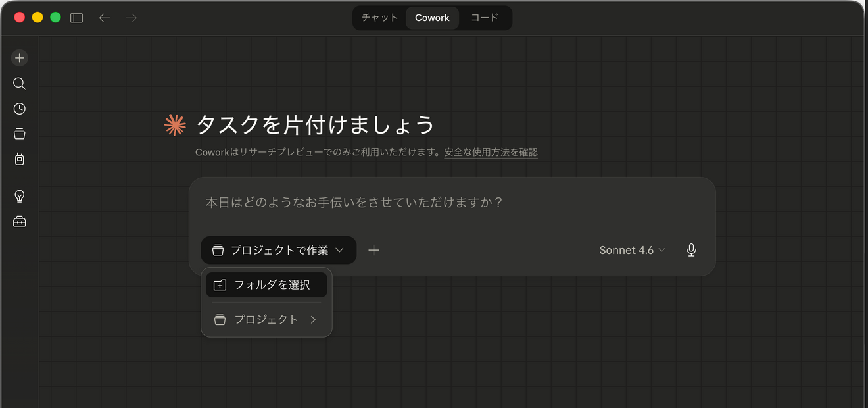Image resolution: width=868 pixels, height=408 pixels.
Task: Click the lightbulb skills icon in sidebar
Action: point(19,195)
